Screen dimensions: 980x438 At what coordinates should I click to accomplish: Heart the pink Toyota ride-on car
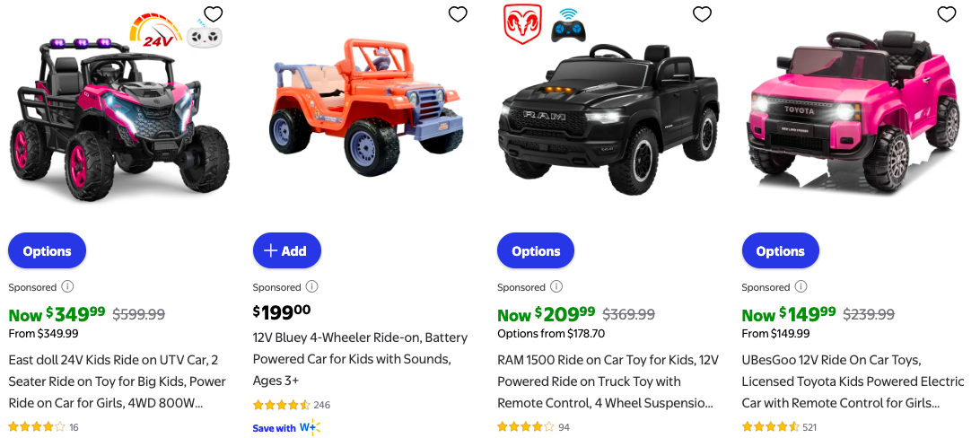(x=946, y=14)
